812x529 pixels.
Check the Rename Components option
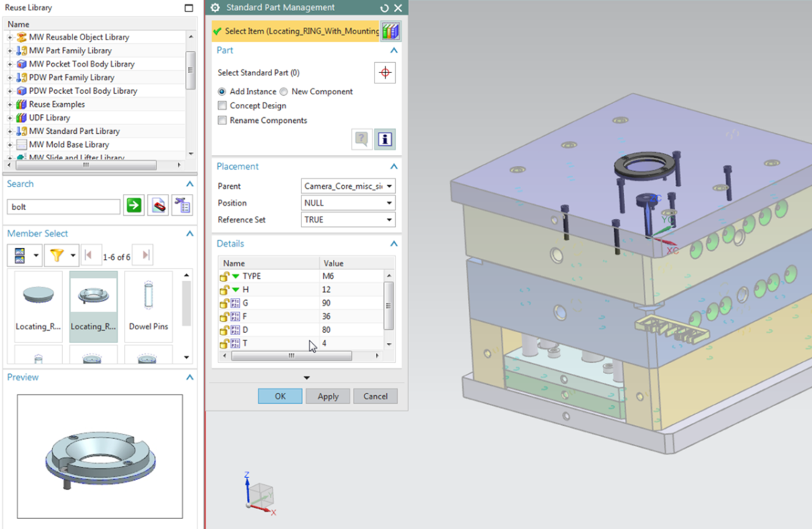coord(224,120)
